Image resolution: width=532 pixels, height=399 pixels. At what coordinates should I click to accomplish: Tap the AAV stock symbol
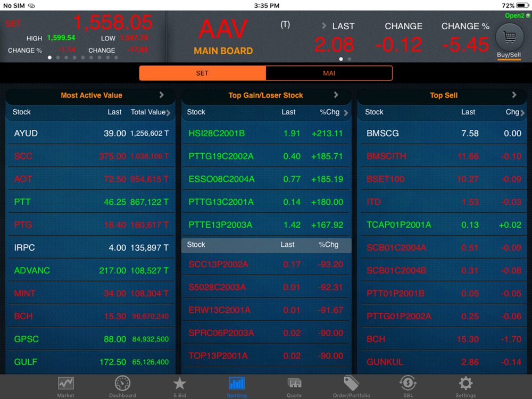(x=223, y=29)
